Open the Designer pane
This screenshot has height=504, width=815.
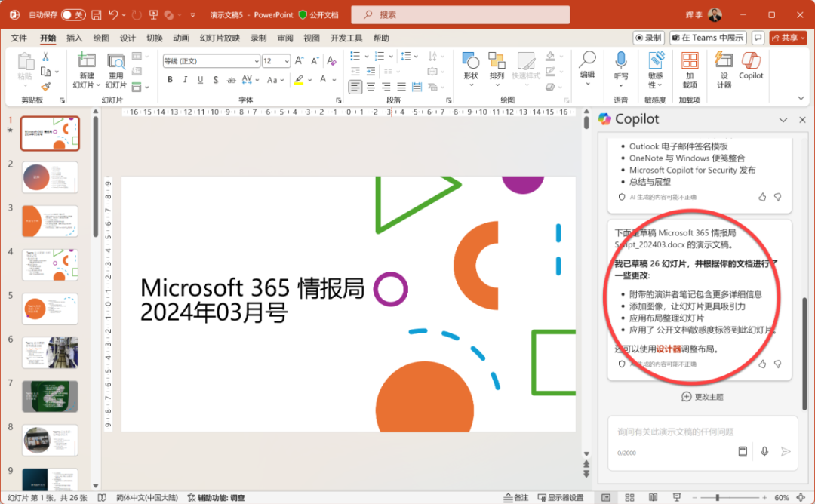point(724,70)
